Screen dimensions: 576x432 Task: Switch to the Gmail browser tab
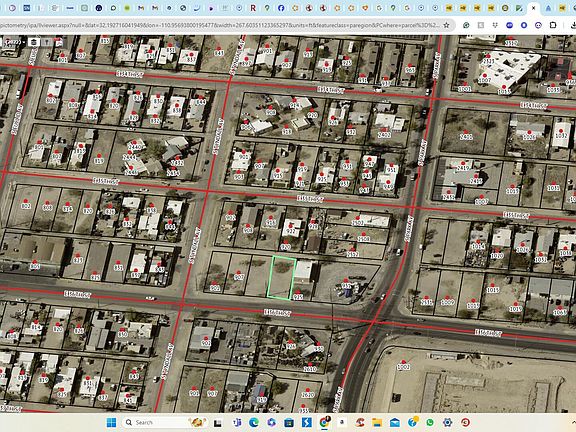coord(141,8)
